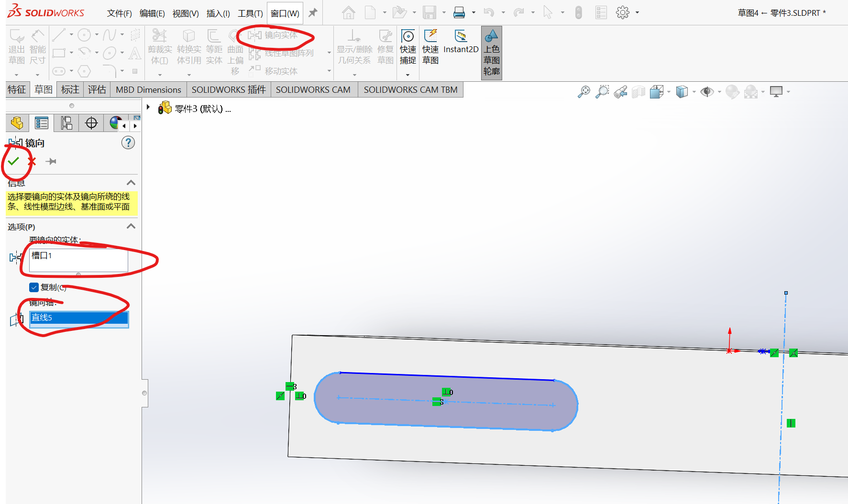Collapse the 选项(P) section

[x=131, y=226]
